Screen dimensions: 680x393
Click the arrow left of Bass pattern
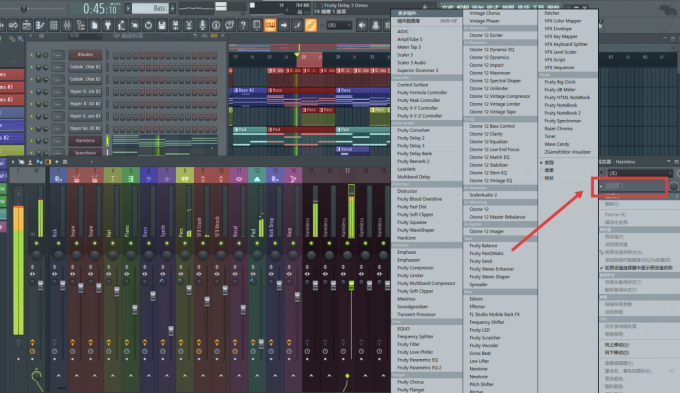tap(128, 8)
